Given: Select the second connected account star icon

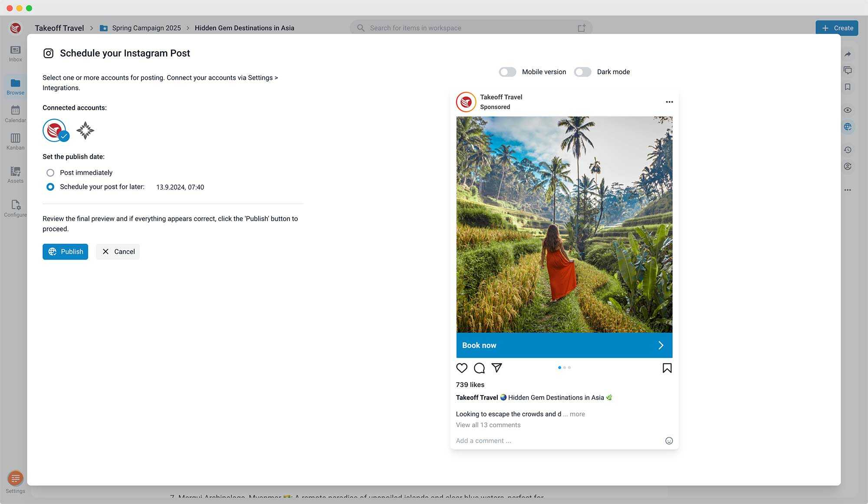Looking at the screenshot, I should click(85, 130).
